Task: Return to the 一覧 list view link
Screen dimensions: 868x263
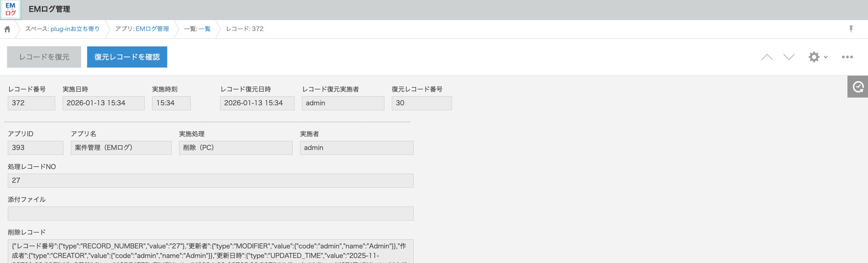Action: tap(205, 29)
